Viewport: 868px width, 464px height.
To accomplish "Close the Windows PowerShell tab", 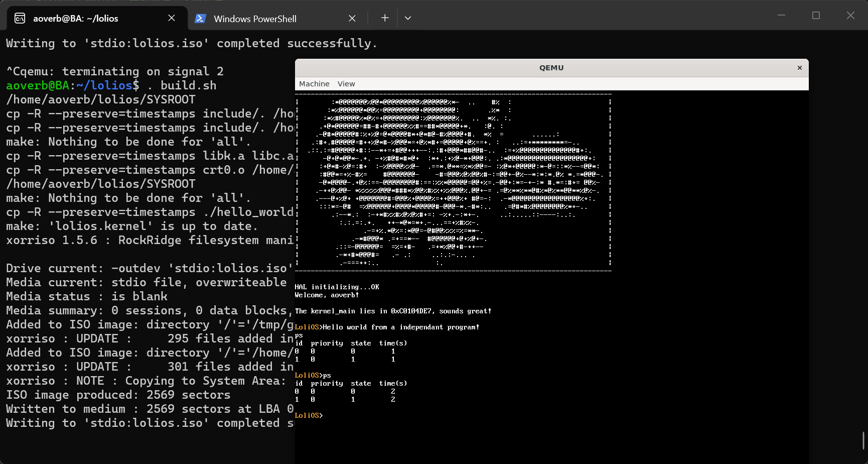I will (352, 19).
